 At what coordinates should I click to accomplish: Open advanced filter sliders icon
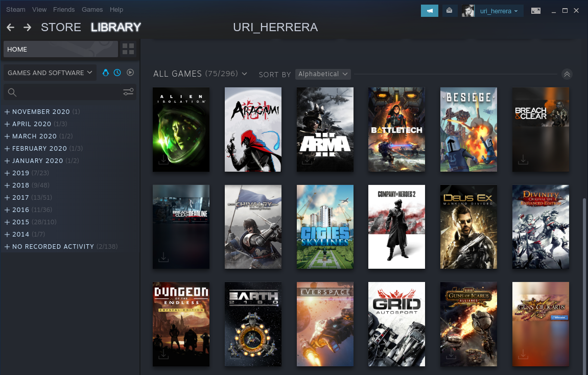coord(128,92)
